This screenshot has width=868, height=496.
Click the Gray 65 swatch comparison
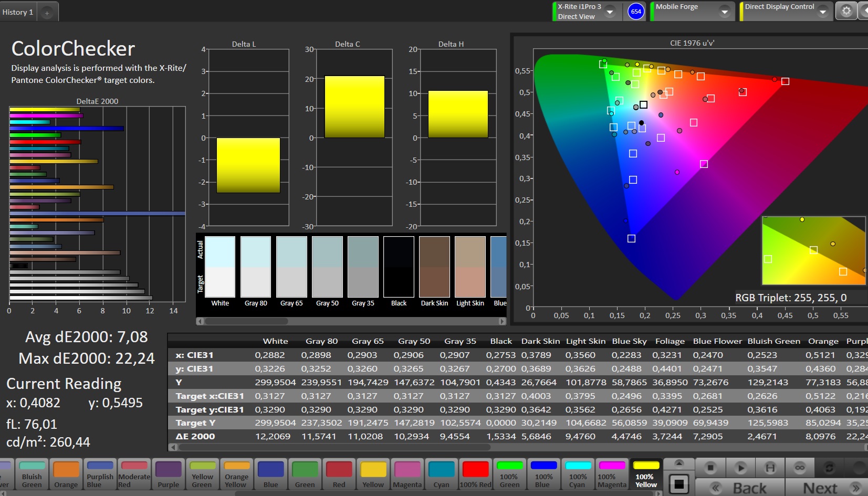tap(291, 267)
